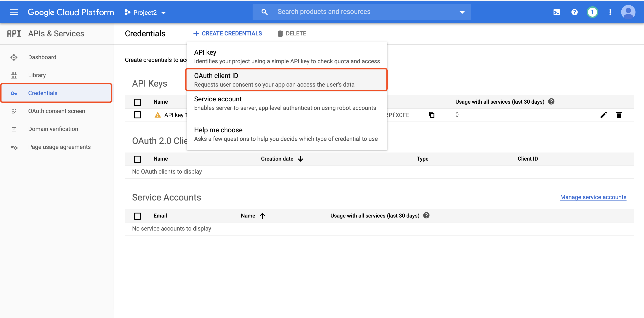Open the Project2 project selector
Image resolution: width=644 pixels, height=318 pixels.
(x=145, y=12)
